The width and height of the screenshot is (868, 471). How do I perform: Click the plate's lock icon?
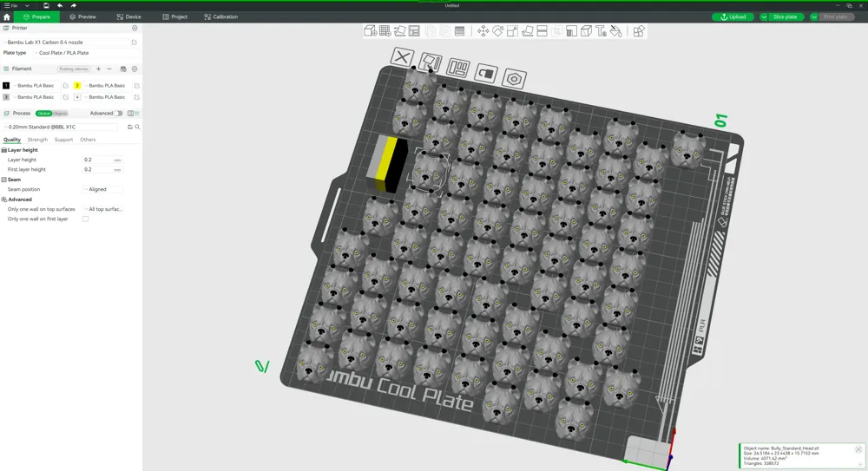485,74
